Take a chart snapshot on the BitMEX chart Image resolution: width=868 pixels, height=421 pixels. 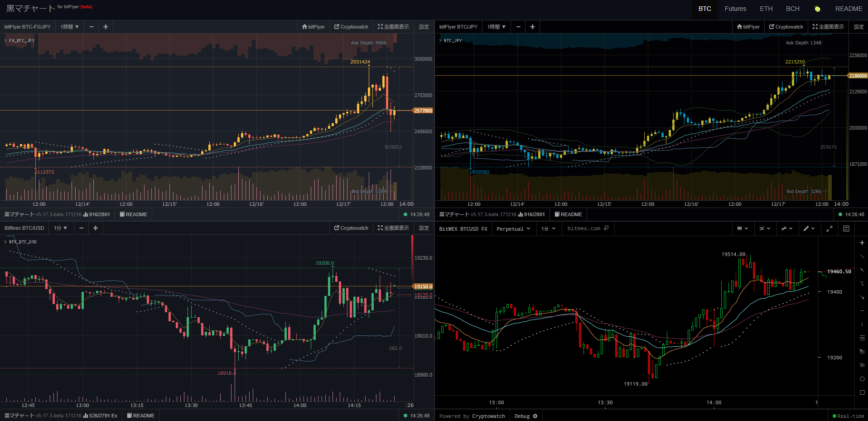coord(846,228)
